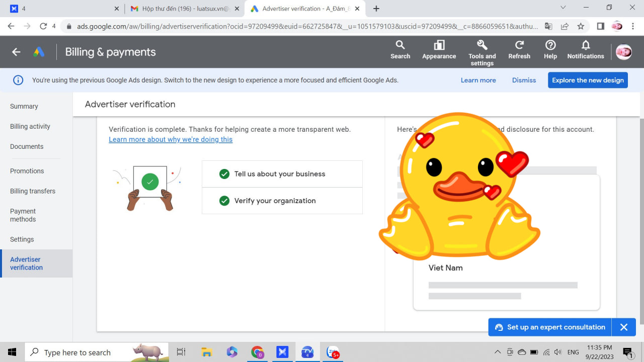The height and width of the screenshot is (362, 644).
Task: Open Summary in the billing sidebar
Action: 24,106
